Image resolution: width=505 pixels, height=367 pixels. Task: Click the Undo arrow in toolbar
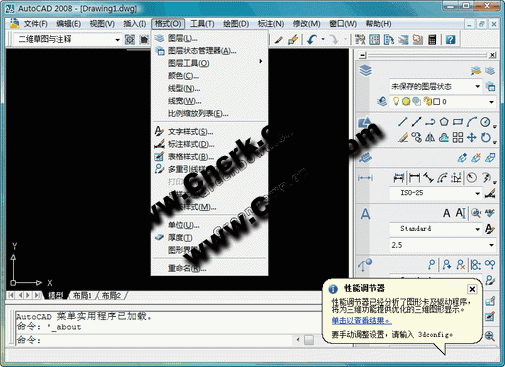312,40
